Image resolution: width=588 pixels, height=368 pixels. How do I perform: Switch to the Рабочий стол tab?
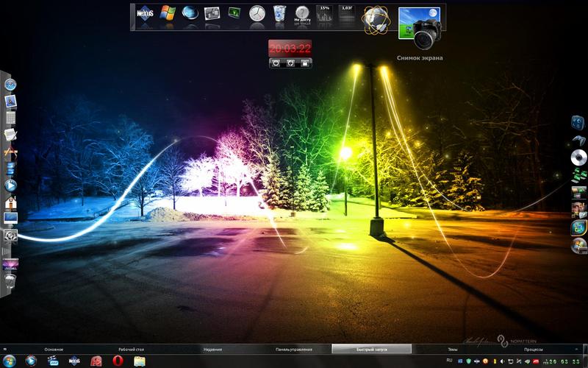(x=132, y=349)
